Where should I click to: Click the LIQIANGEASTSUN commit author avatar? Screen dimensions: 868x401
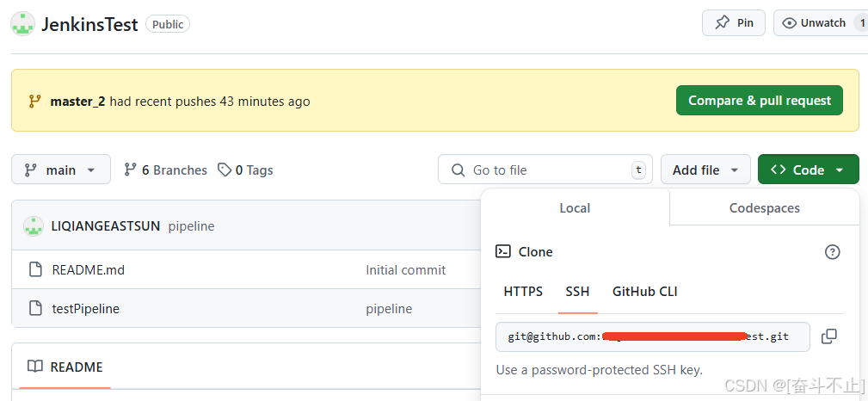[x=34, y=226]
